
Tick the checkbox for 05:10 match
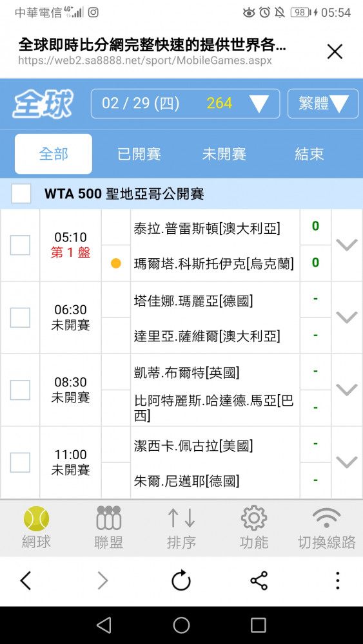click(x=20, y=245)
